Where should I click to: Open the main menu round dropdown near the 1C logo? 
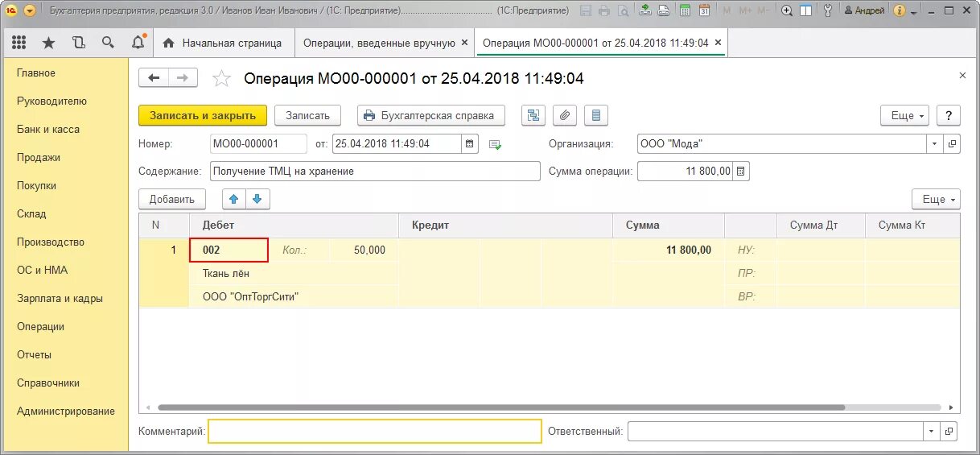point(30,10)
